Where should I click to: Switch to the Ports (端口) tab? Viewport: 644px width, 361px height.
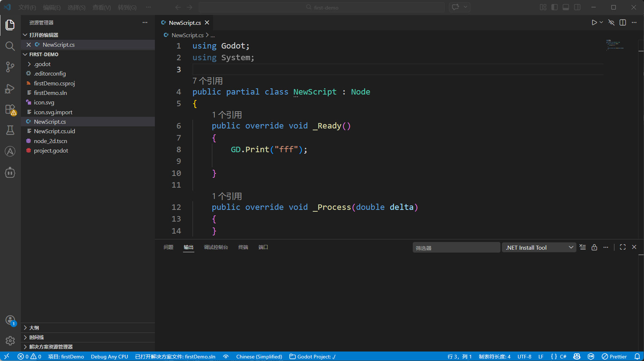coord(263,247)
